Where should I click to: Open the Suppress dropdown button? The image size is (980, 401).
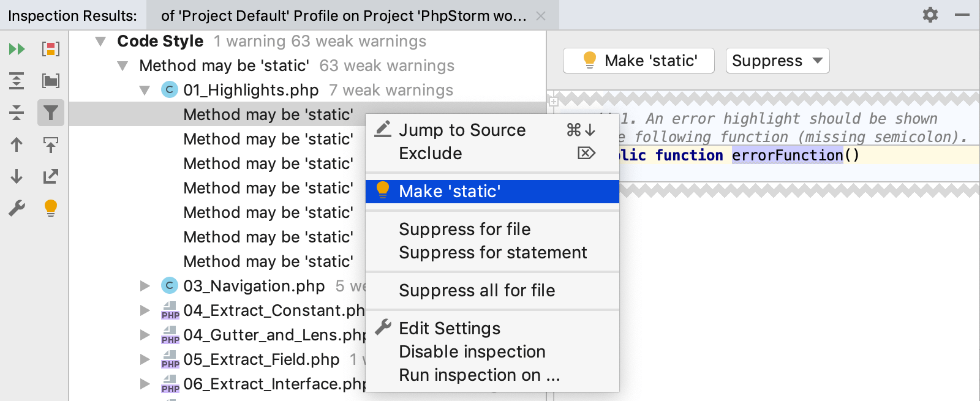[x=777, y=61]
